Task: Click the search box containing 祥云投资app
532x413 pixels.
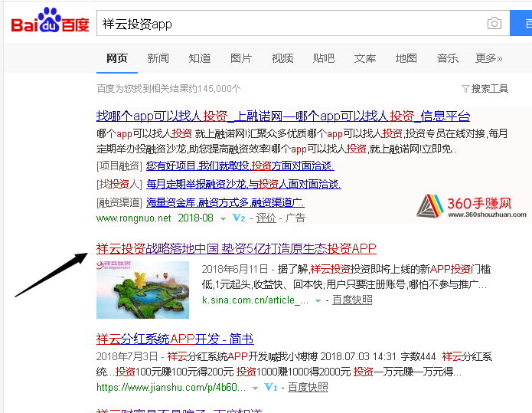Action: 303,23
